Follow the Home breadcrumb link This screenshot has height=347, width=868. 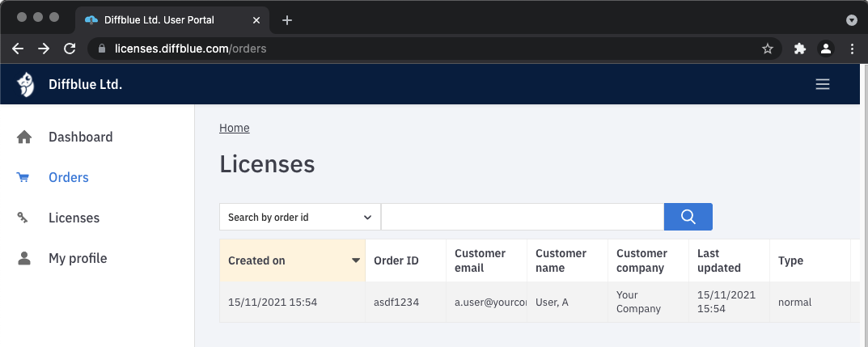tap(235, 128)
